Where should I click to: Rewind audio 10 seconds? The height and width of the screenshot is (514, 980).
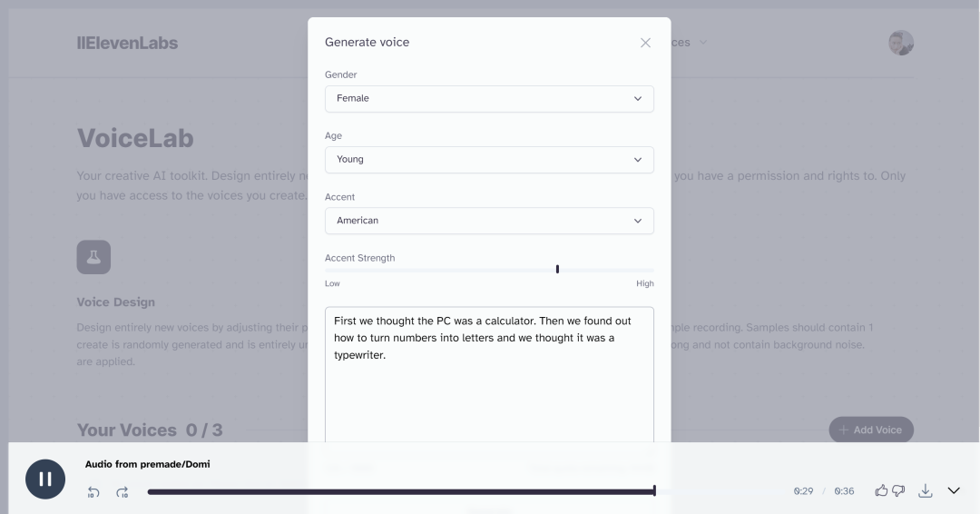(x=93, y=491)
